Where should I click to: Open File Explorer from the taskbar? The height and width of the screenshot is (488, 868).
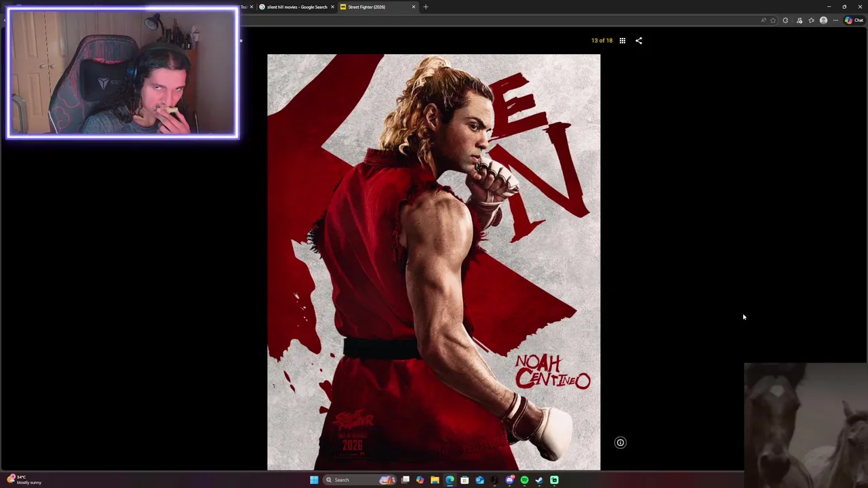435,480
